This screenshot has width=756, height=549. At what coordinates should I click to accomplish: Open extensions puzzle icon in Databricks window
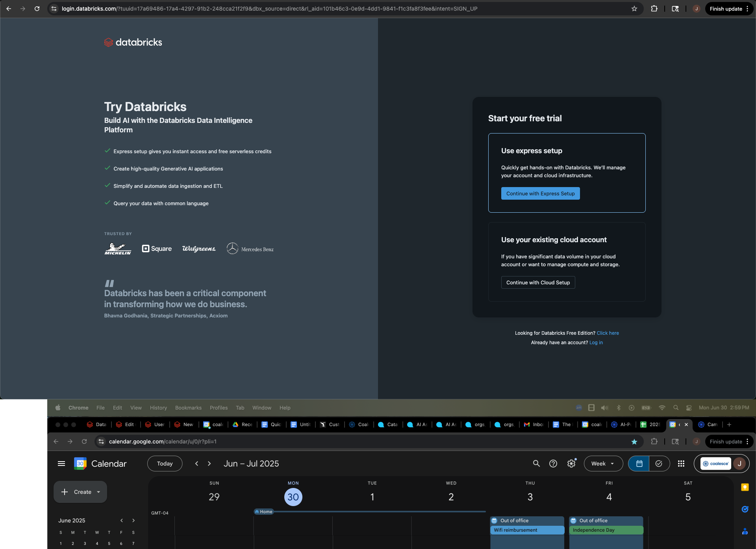(654, 9)
